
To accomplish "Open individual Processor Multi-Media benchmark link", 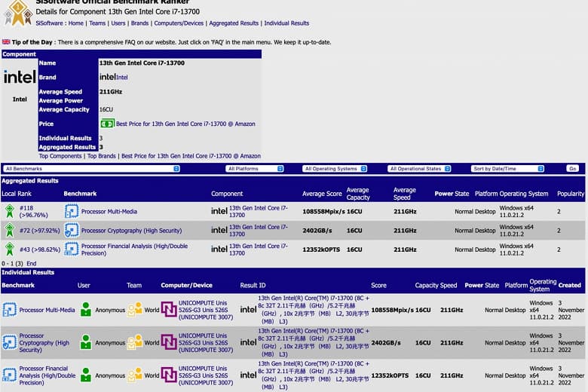I will 47,311.
